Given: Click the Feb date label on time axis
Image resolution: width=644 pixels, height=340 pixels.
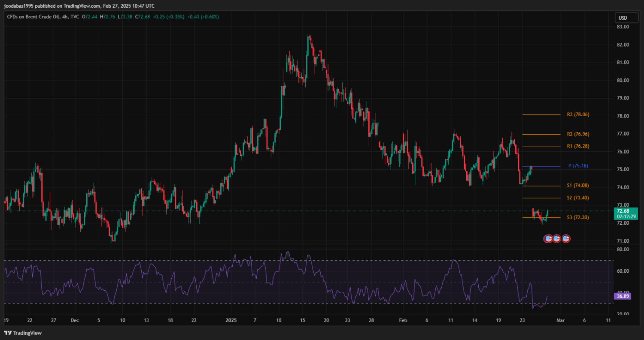Looking at the screenshot, I should coord(403,320).
